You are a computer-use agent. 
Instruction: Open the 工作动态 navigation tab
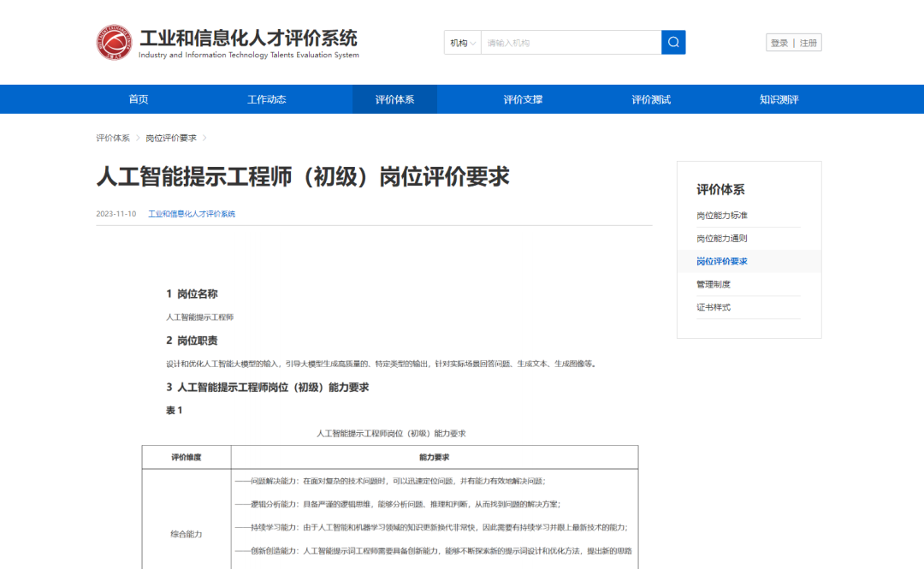[266, 99]
